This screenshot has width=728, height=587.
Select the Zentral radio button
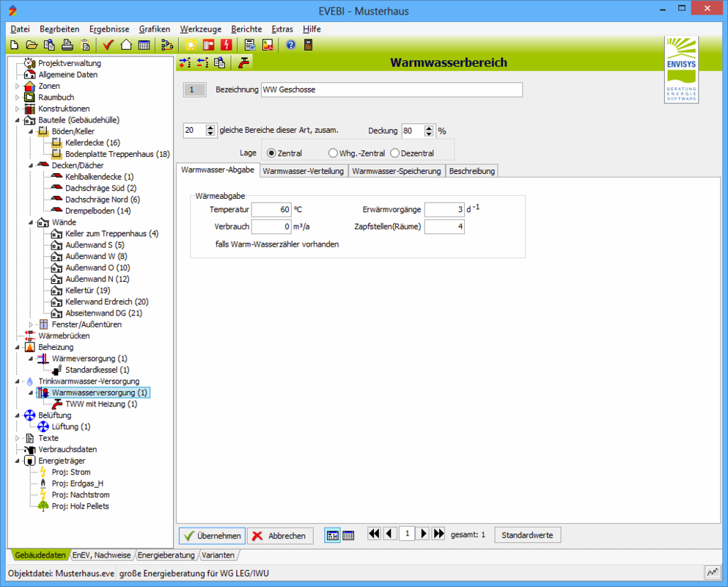pyautogui.click(x=271, y=153)
